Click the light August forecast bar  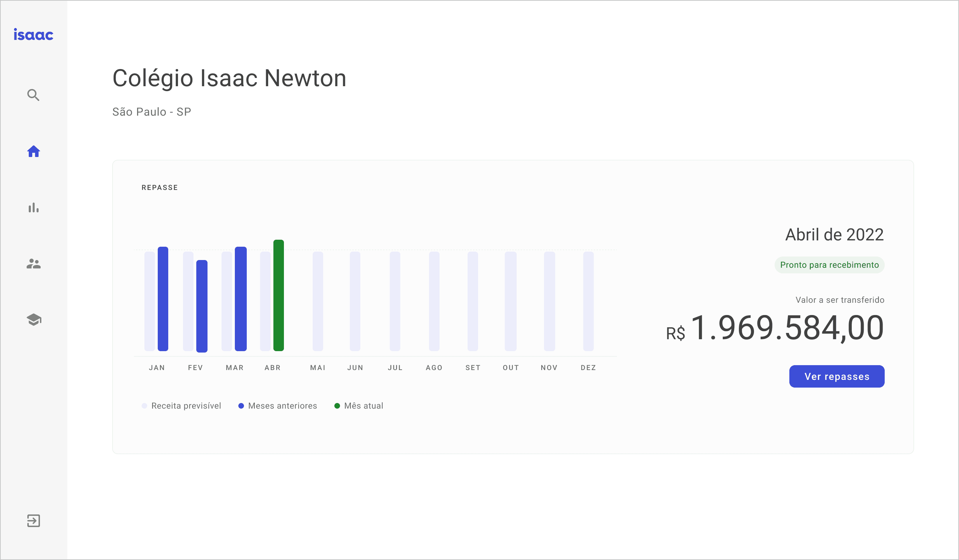point(434,301)
